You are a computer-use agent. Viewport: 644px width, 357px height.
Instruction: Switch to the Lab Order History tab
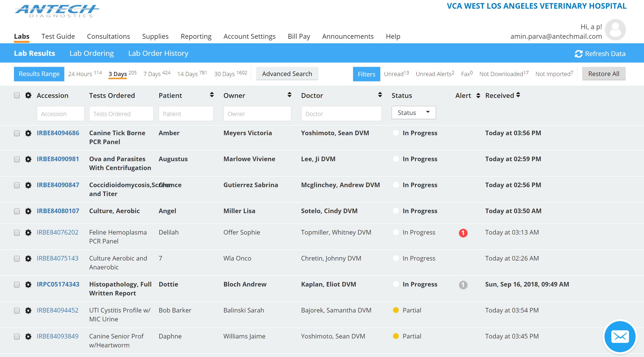[x=158, y=53]
